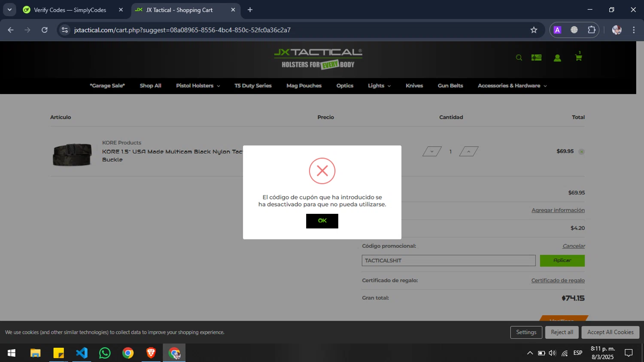
Task: Open Gun Belts category
Action: pyautogui.click(x=450, y=86)
